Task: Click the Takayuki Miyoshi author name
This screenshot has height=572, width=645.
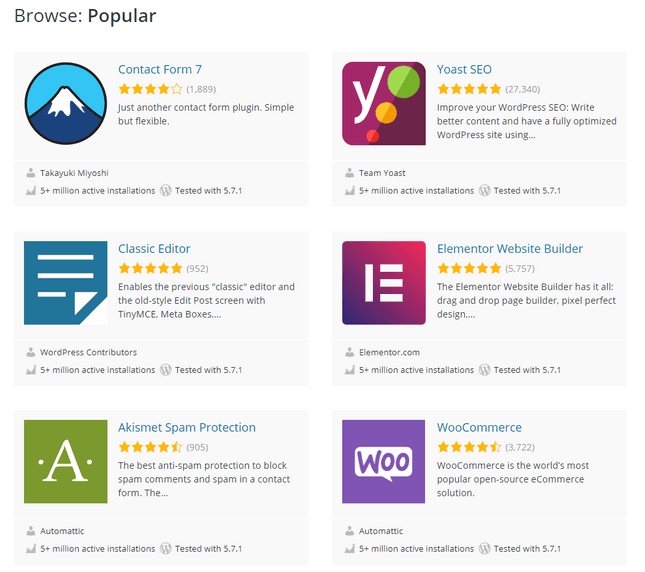Action: tap(74, 173)
